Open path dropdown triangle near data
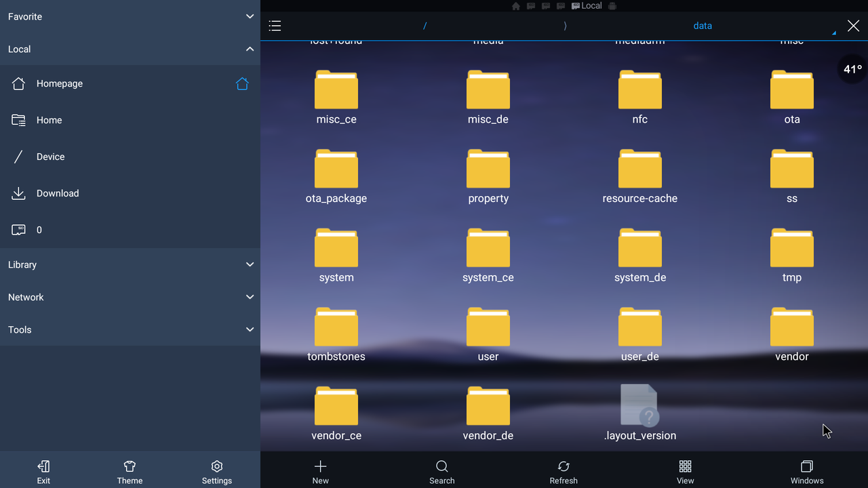868x488 pixels. click(x=834, y=33)
